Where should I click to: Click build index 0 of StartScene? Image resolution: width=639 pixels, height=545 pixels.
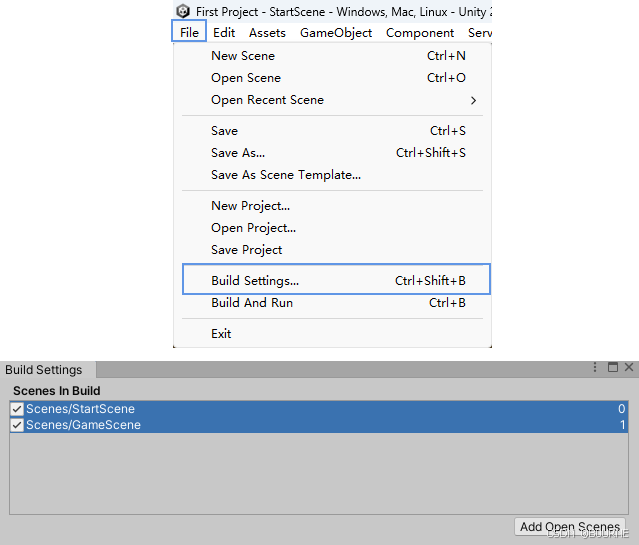pos(621,409)
